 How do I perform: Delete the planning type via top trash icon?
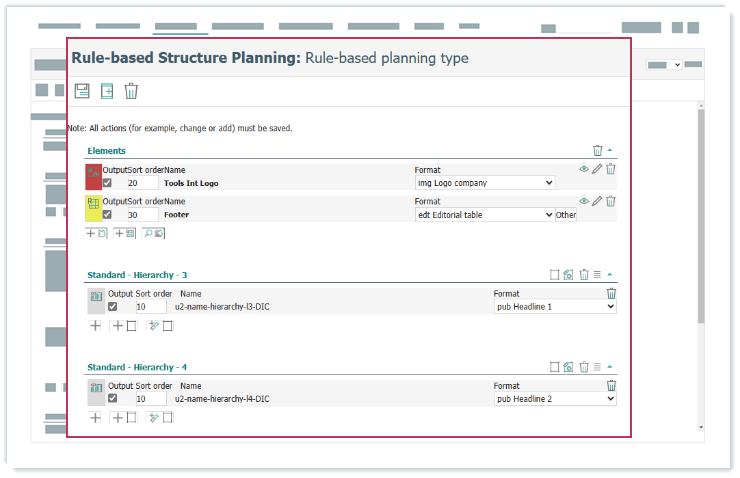[131, 91]
